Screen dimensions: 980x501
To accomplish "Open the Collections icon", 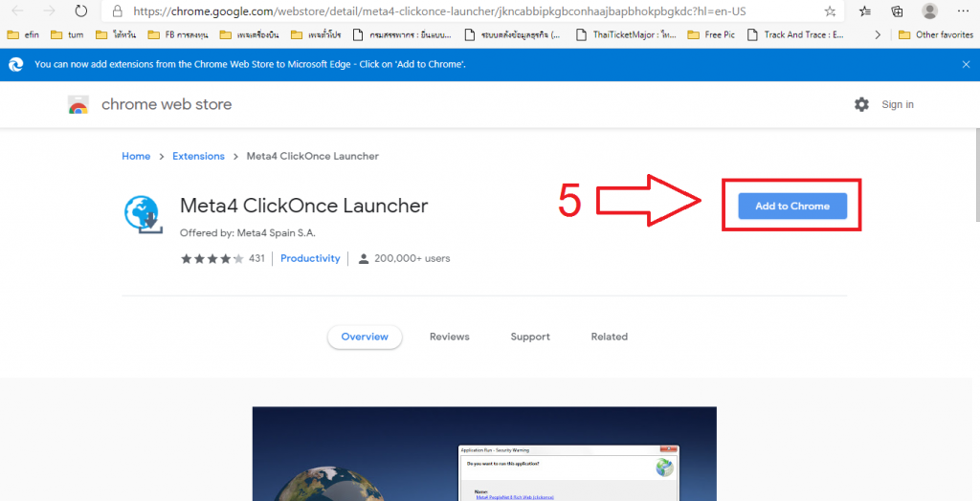I will (x=897, y=11).
